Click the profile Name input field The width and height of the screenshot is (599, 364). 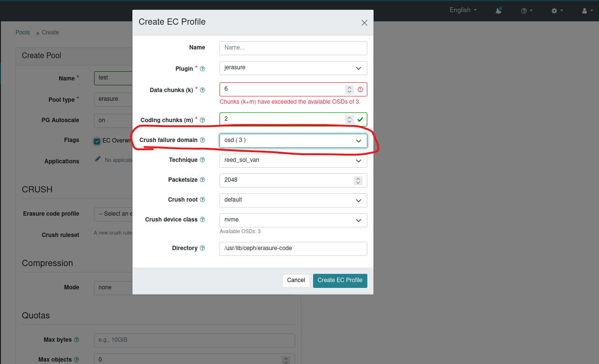tap(293, 48)
